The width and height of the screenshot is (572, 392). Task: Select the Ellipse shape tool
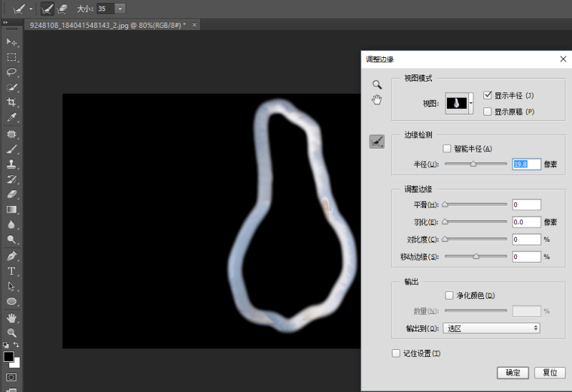(11, 301)
